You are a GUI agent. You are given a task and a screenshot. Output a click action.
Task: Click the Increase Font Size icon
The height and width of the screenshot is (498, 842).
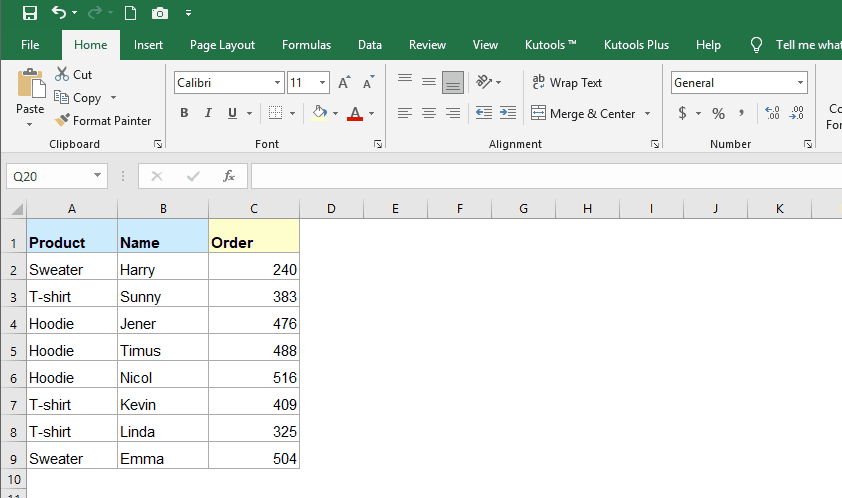click(x=344, y=83)
